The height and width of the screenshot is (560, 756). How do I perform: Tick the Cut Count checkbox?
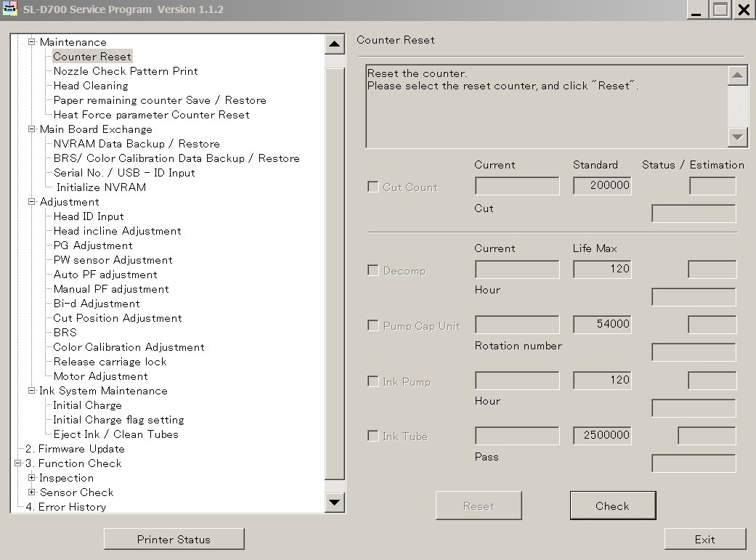click(x=373, y=187)
